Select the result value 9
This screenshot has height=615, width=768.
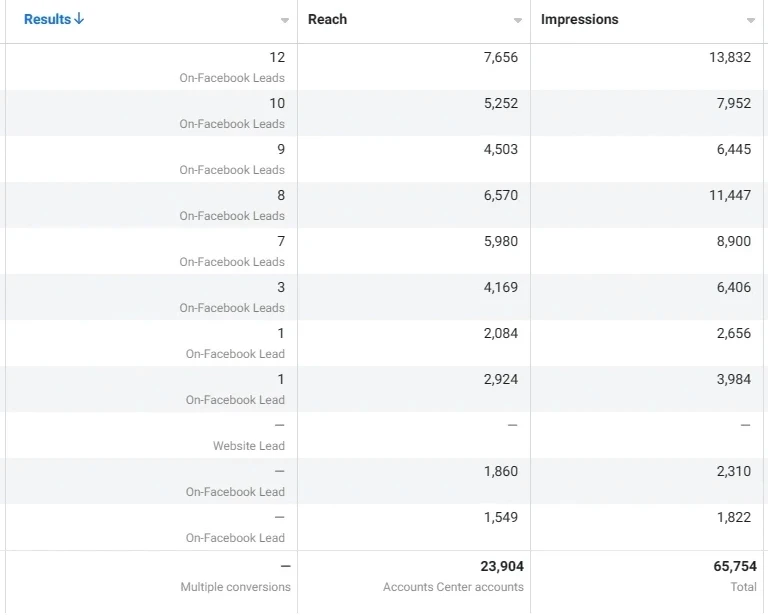(281, 149)
